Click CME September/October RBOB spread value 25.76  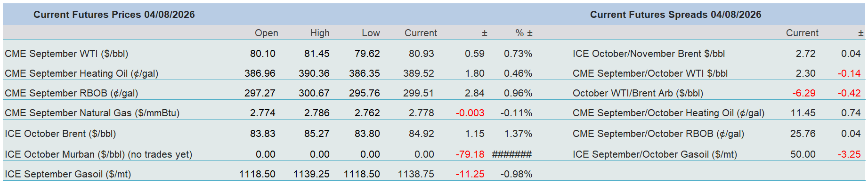coord(803,134)
